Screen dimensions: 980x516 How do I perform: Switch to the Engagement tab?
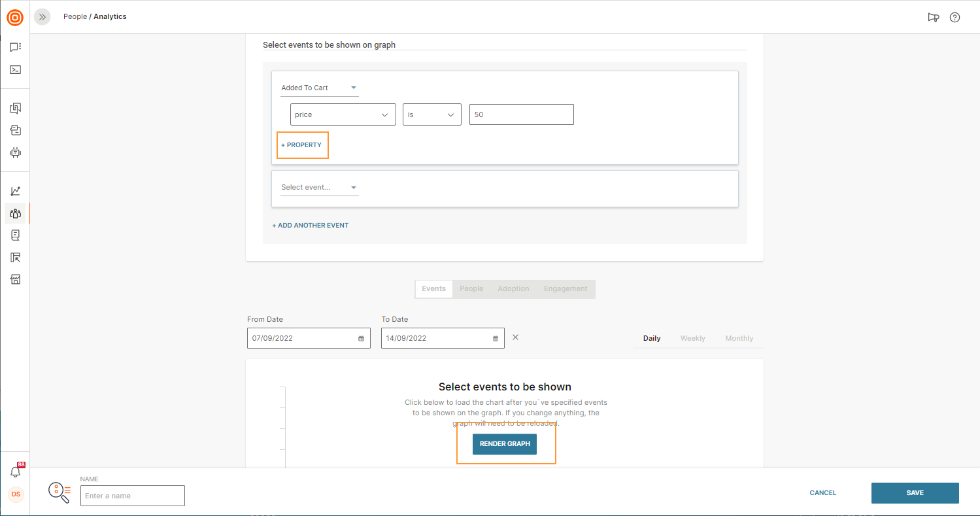[566, 288]
